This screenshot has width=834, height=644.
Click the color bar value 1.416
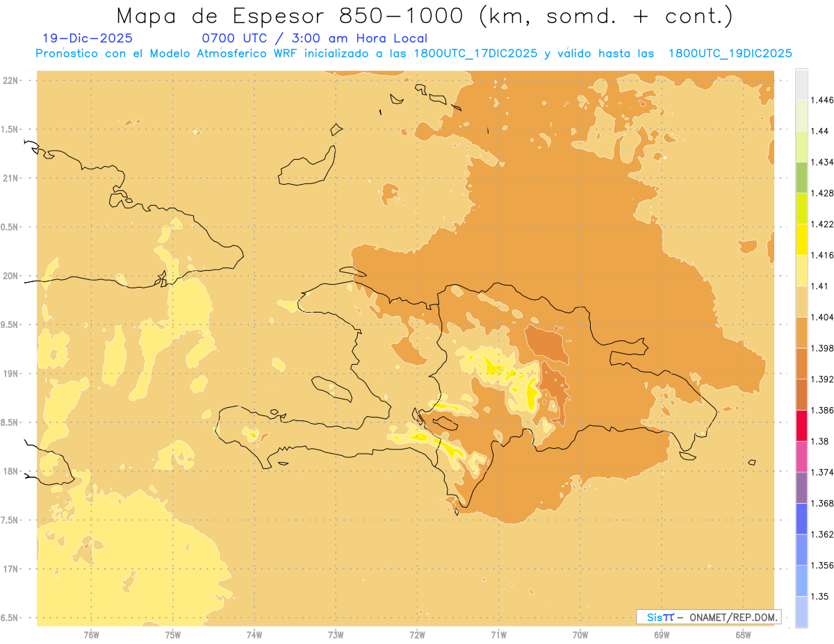tap(822, 255)
